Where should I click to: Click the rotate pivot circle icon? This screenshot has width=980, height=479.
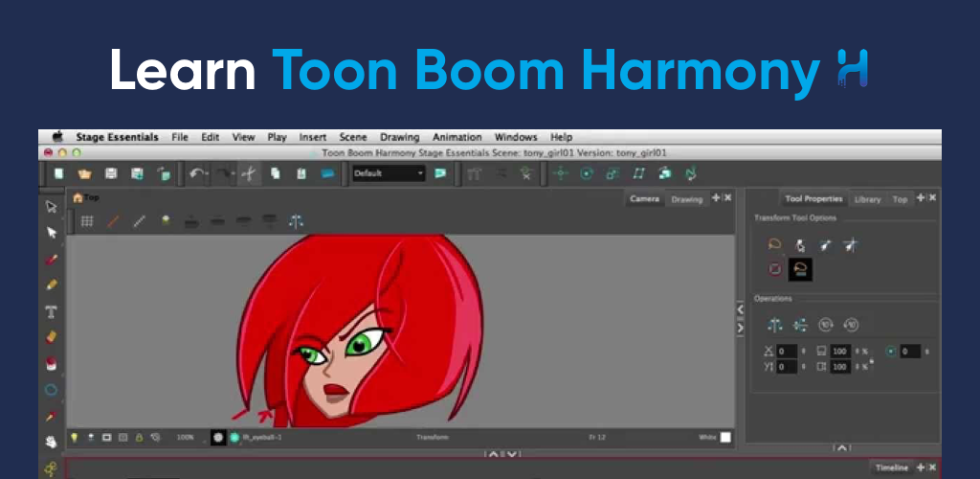tap(587, 173)
